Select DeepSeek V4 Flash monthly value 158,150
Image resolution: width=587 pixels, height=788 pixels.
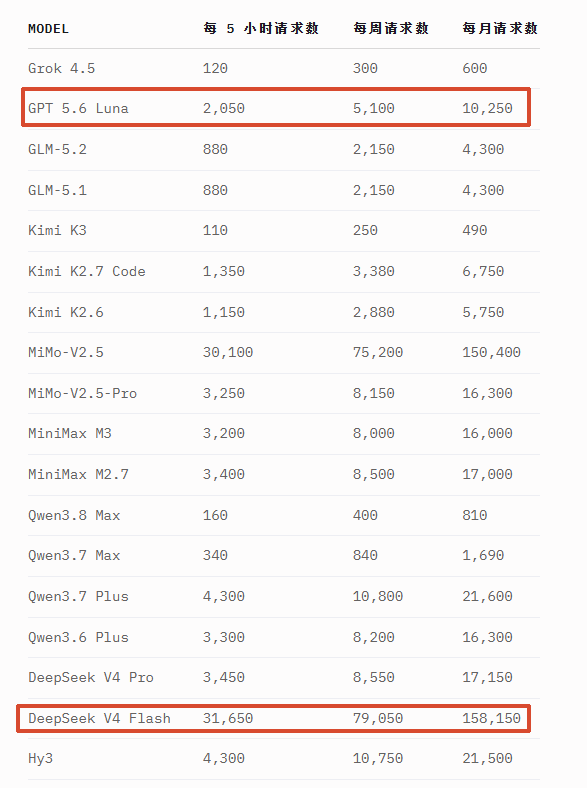tap(492, 718)
